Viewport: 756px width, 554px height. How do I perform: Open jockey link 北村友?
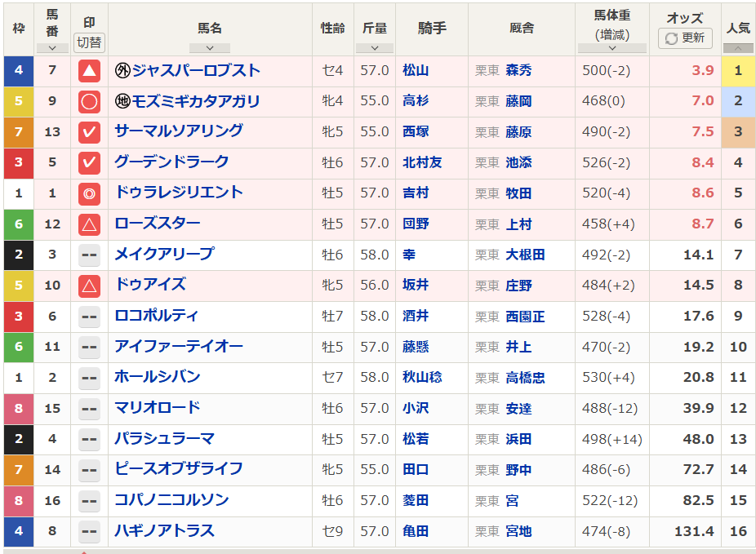click(x=422, y=163)
